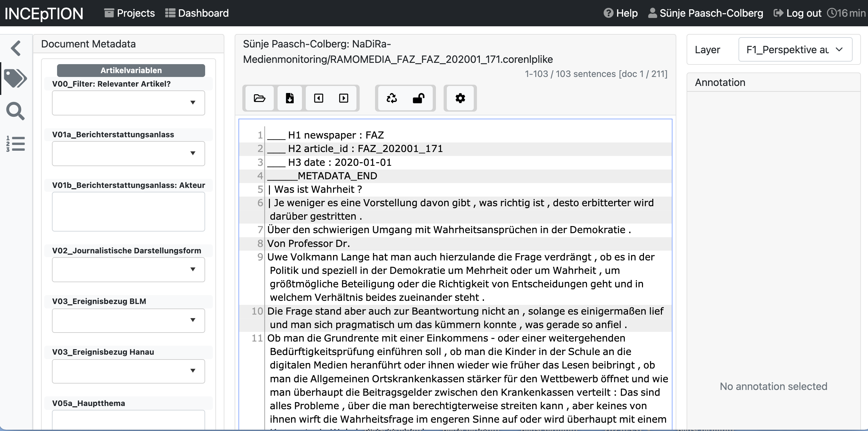The height and width of the screenshot is (431, 868).
Task: Open V00_Filter Relevanter Artikel dropdown
Action: (x=129, y=103)
